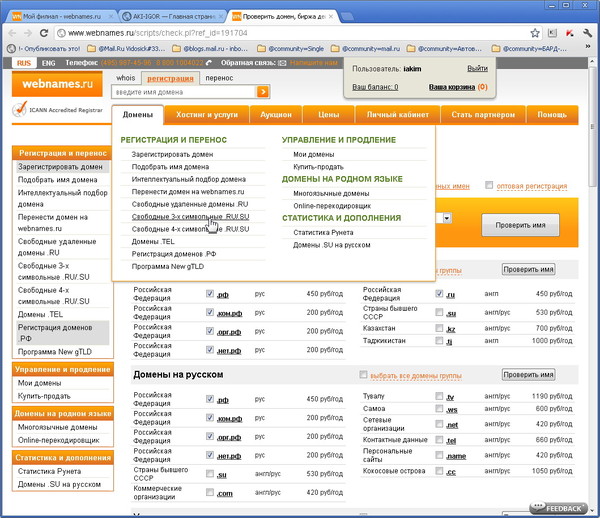Open bookmark folder @community=Single

pos(291,49)
